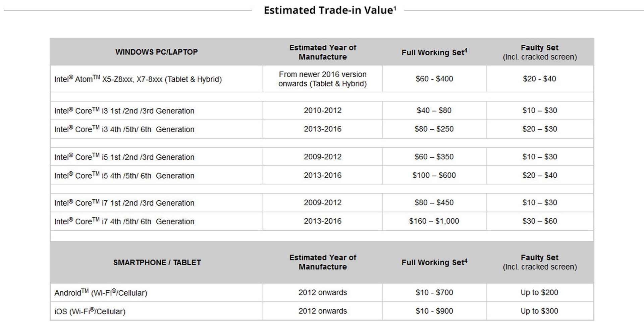Viewport: 644px width, 328px height.
Task: Select the $60 - $400 Atom trade-in value
Action: pyautogui.click(x=434, y=79)
